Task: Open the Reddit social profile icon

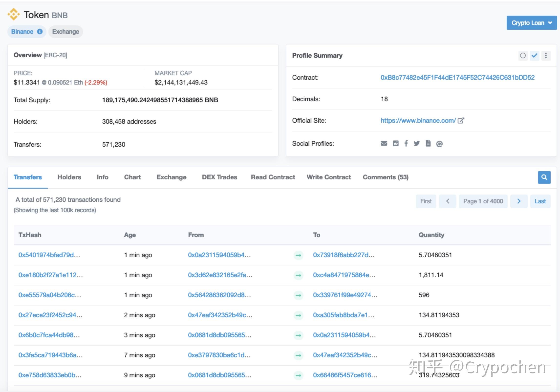Action: (x=396, y=143)
